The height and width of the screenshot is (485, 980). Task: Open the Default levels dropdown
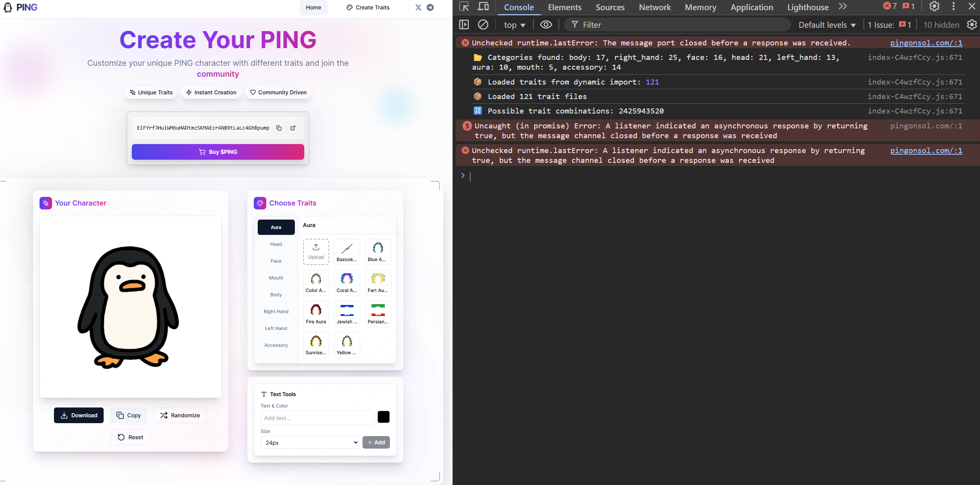click(827, 25)
